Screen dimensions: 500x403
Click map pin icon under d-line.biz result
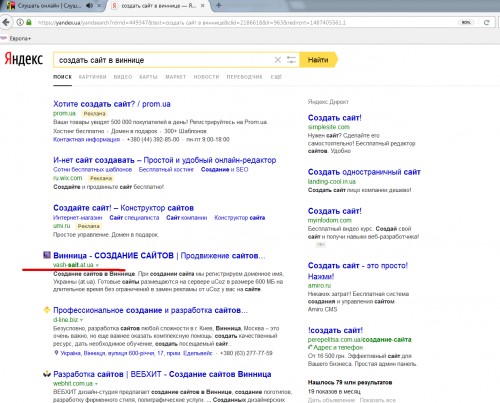(56, 353)
